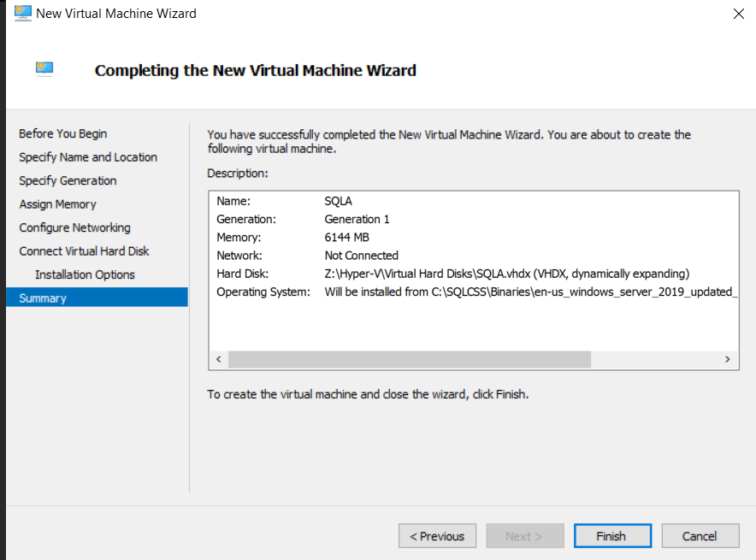Click the Description: label
The width and height of the screenshot is (756, 560).
point(238,174)
